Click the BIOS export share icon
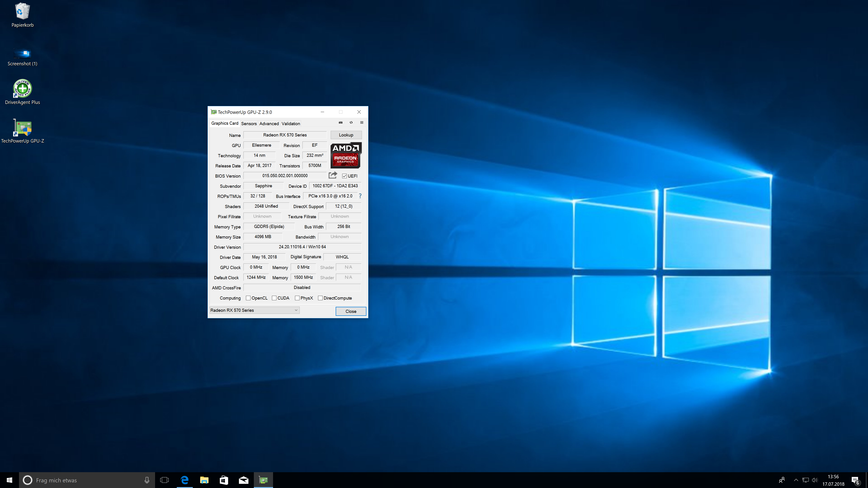868x488 pixels. 333,175
